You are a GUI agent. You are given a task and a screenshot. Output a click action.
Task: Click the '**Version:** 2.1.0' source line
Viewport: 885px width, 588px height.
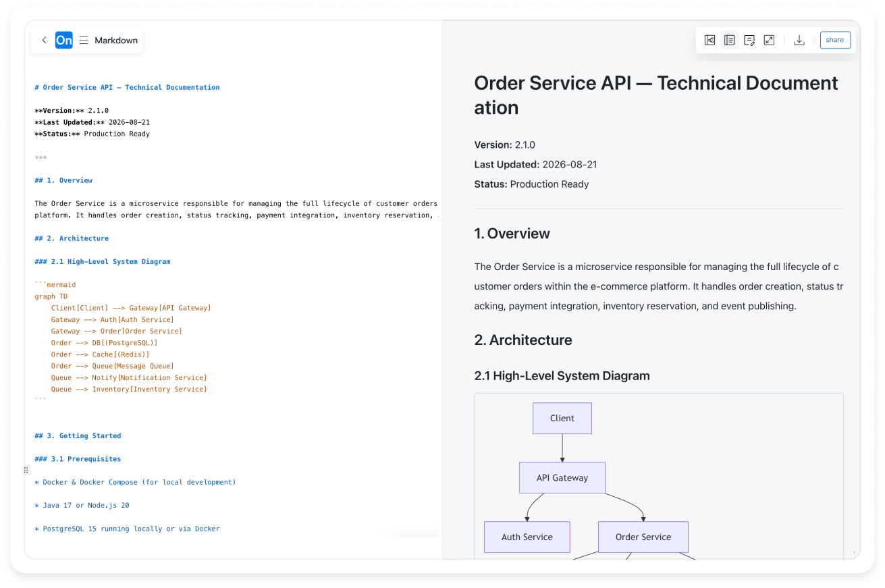pos(72,111)
